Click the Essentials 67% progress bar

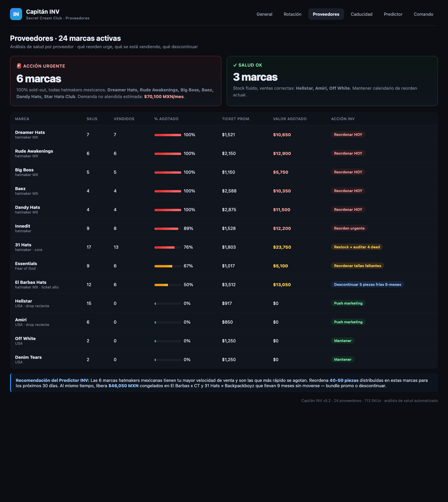[x=168, y=266]
